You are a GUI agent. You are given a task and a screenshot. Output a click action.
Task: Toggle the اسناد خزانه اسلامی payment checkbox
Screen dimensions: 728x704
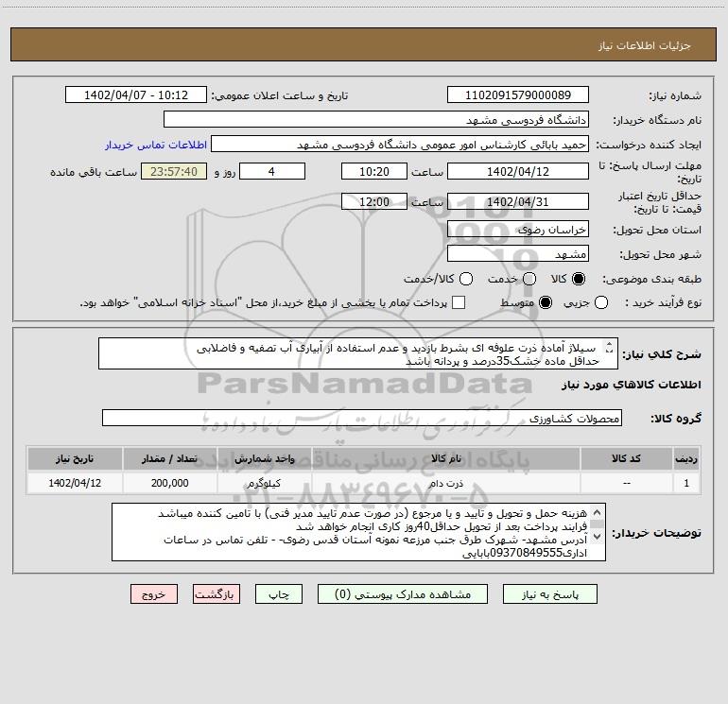[x=459, y=302]
